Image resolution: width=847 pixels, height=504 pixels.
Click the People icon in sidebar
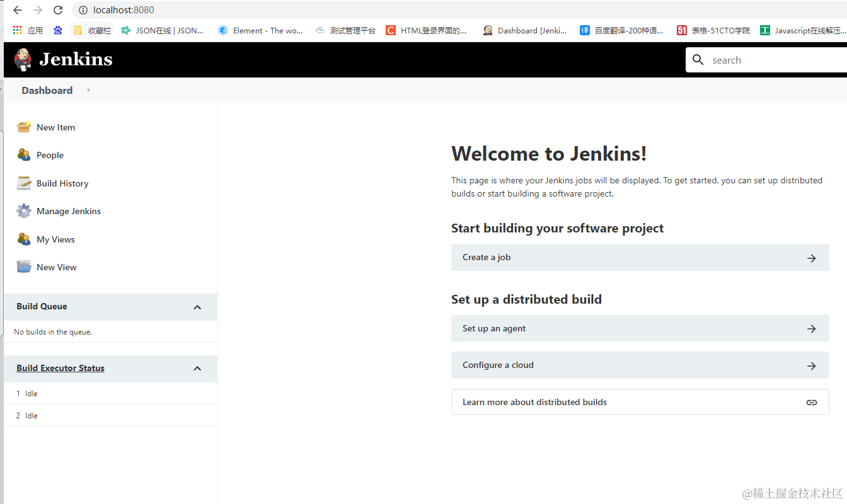[x=24, y=155]
